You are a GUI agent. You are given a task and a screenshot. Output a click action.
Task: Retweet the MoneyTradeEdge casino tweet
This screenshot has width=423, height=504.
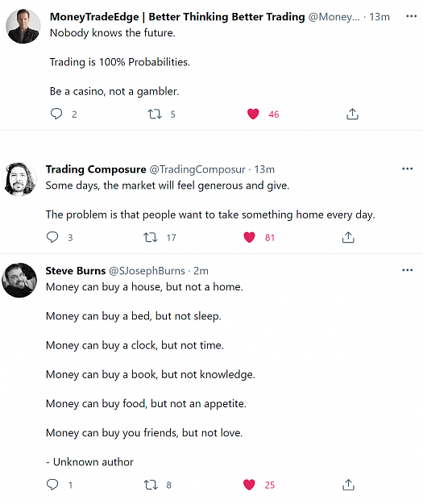click(155, 115)
